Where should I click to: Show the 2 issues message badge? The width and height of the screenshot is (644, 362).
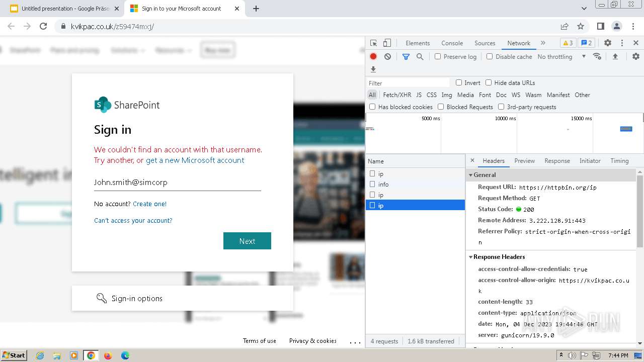(586, 43)
